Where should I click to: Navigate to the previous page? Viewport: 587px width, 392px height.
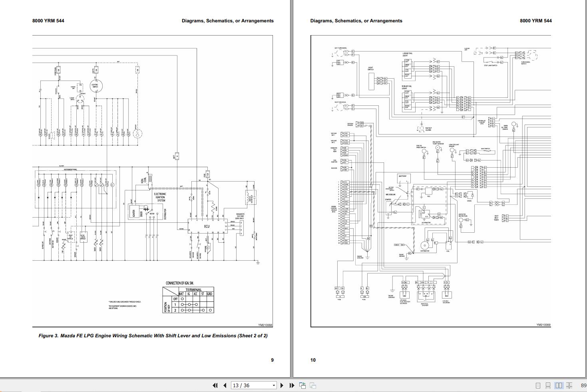(x=225, y=385)
